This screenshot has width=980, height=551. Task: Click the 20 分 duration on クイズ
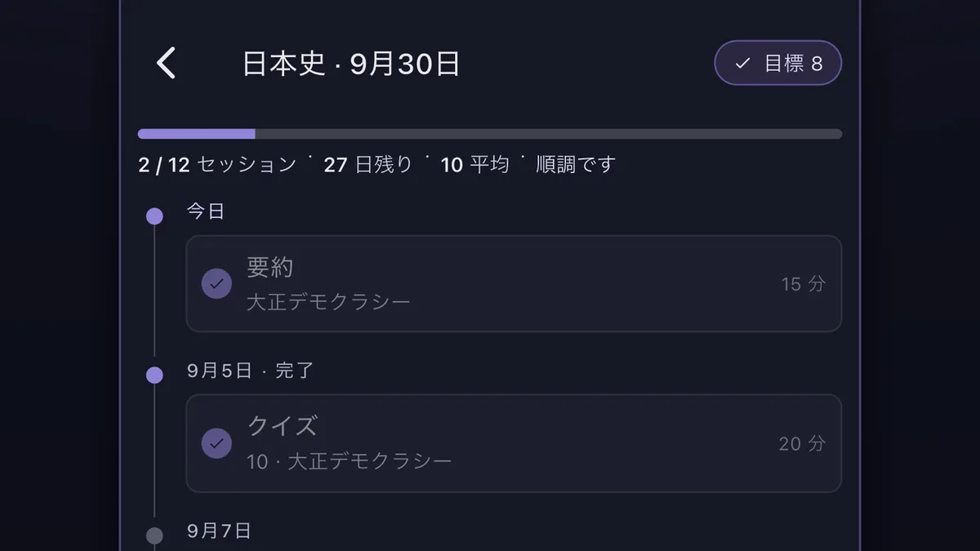(802, 443)
